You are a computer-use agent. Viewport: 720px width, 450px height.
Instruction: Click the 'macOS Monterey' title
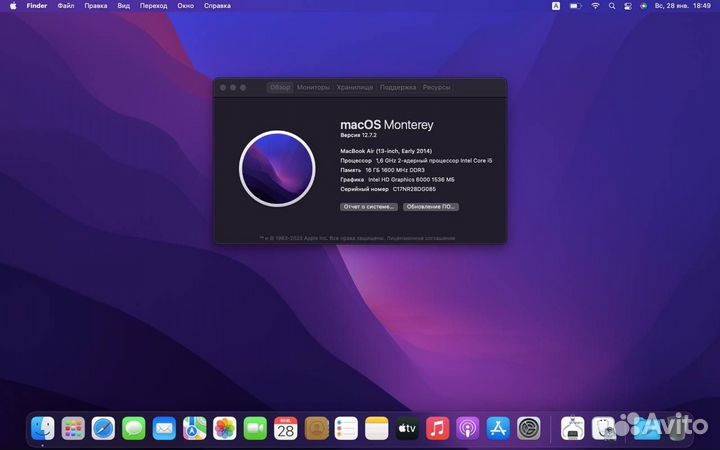pos(387,125)
